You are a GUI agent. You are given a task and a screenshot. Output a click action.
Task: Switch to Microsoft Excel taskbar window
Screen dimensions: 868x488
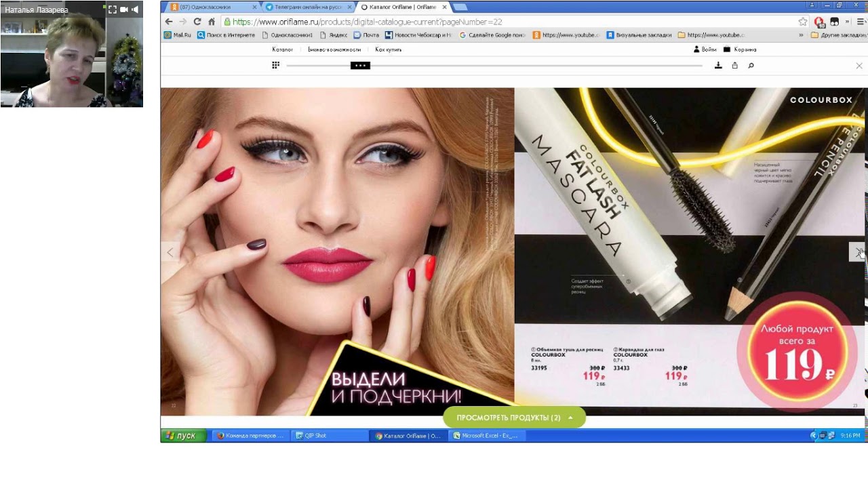pos(488,436)
